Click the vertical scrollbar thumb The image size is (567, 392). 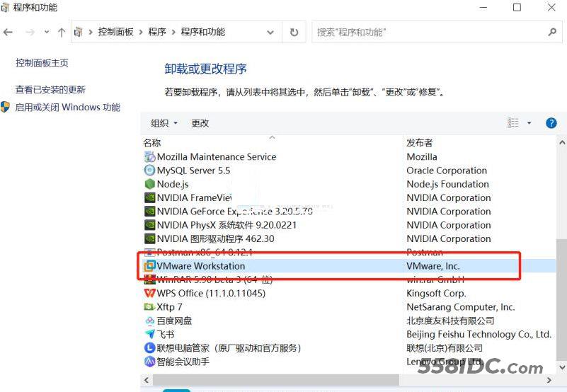click(x=561, y=299)
